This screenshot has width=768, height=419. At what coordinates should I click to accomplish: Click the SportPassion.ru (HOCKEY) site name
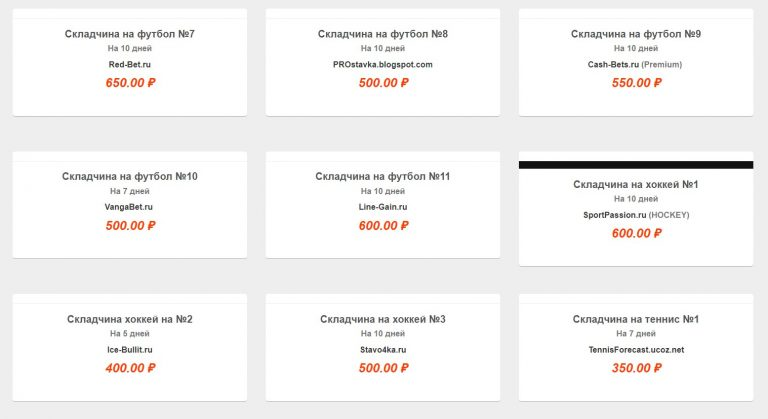click(x=636, y=215)
